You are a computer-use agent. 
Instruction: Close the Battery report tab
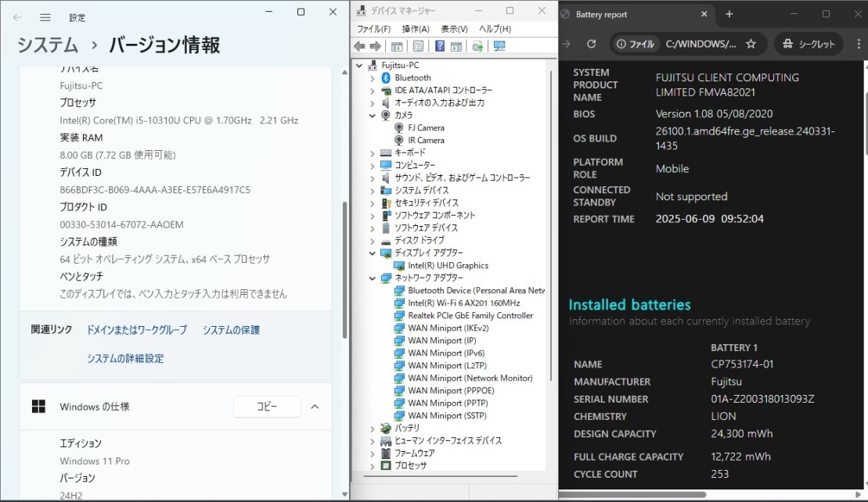[x=704, y=14]
